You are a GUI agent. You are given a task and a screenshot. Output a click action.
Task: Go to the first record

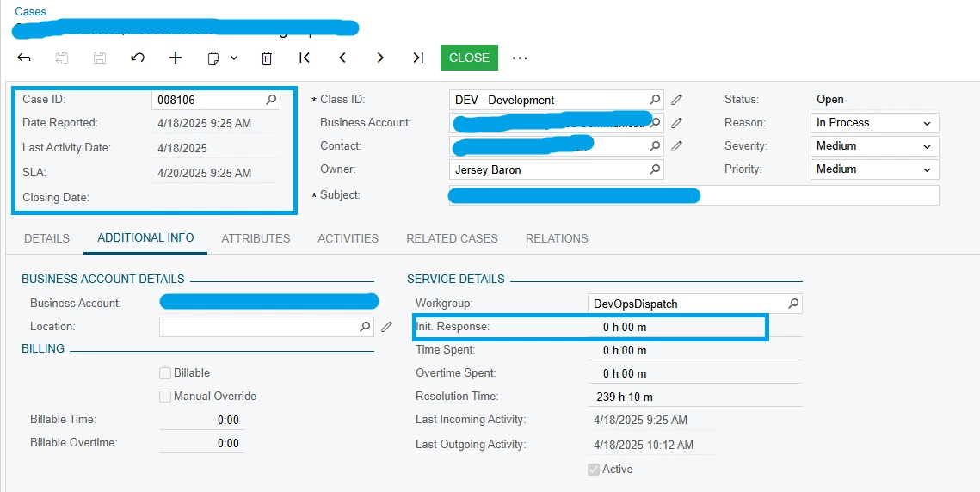(305, 58)
